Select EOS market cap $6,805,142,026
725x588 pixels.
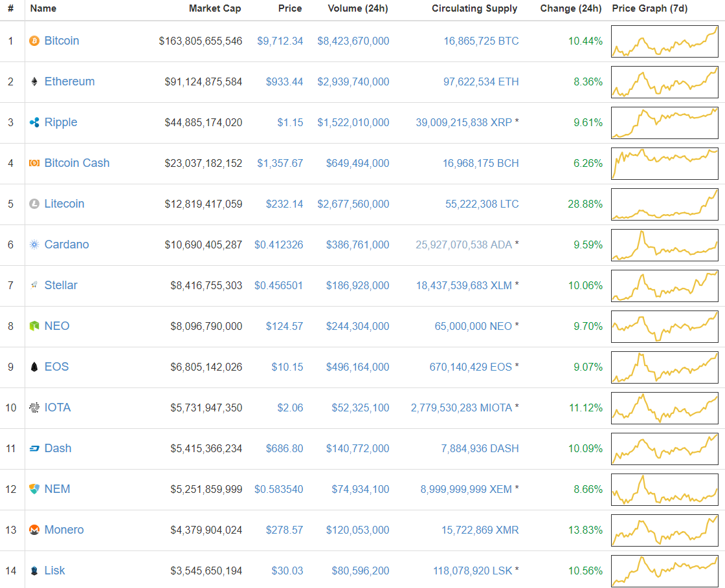pos(206,367)
